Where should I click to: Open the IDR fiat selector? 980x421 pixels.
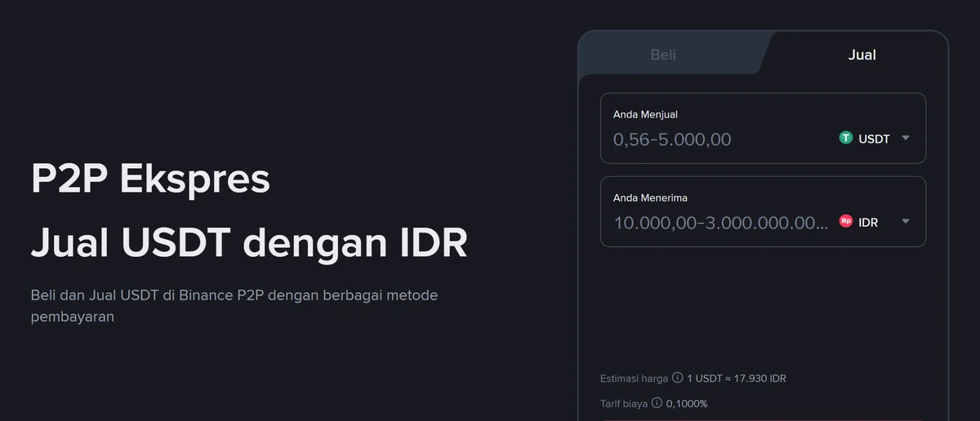tap(875, 221)
